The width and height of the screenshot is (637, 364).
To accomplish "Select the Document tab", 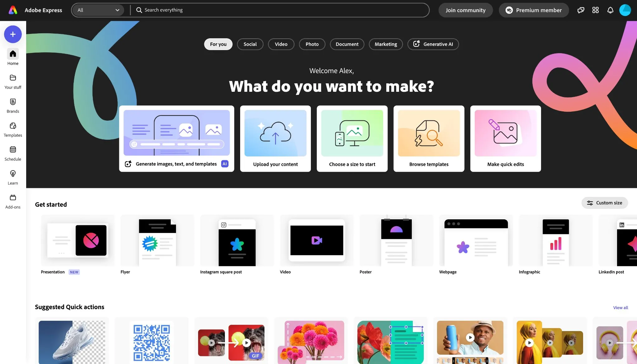I will pos(347,44).
